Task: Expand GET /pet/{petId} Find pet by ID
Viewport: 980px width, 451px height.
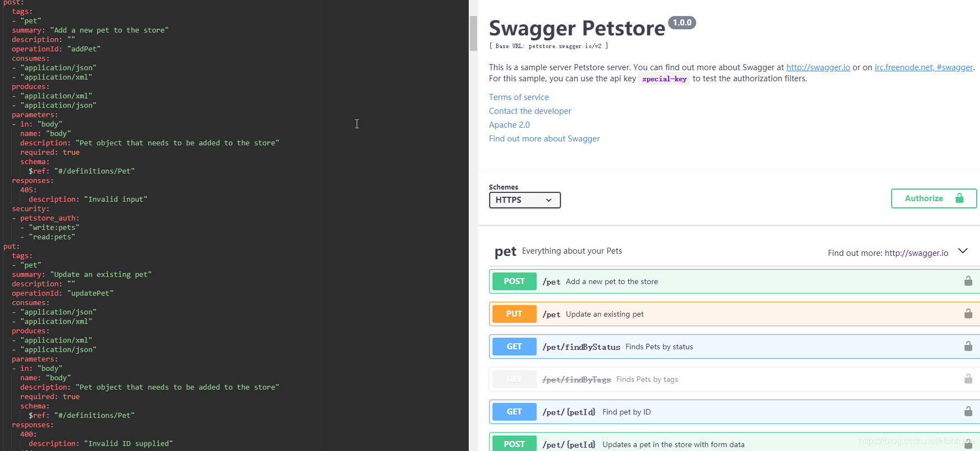Action: tap(734, 412)
